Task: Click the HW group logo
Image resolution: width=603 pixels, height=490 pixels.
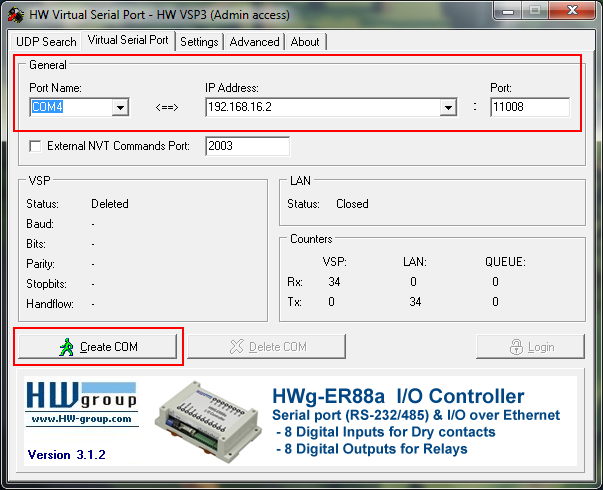Action: click(x=82, y=395)
